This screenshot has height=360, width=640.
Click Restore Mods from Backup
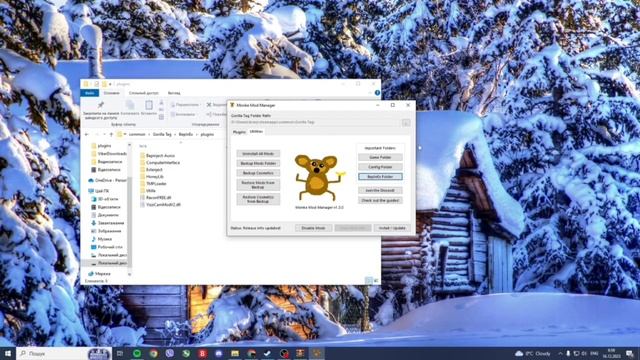click(258, 185)
